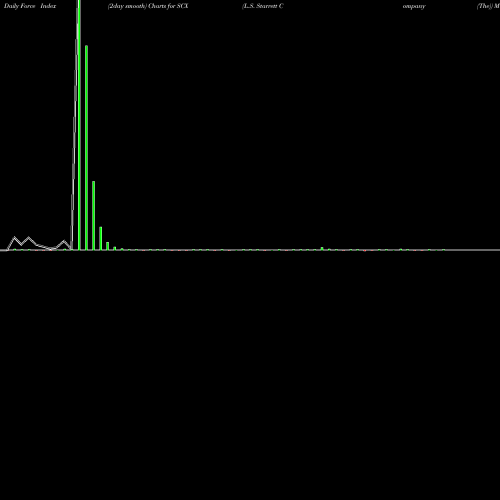Screen dimensions: 500x500
Task: Click the 'Daily Force Index' title text
Action: (x=30, y=6)
